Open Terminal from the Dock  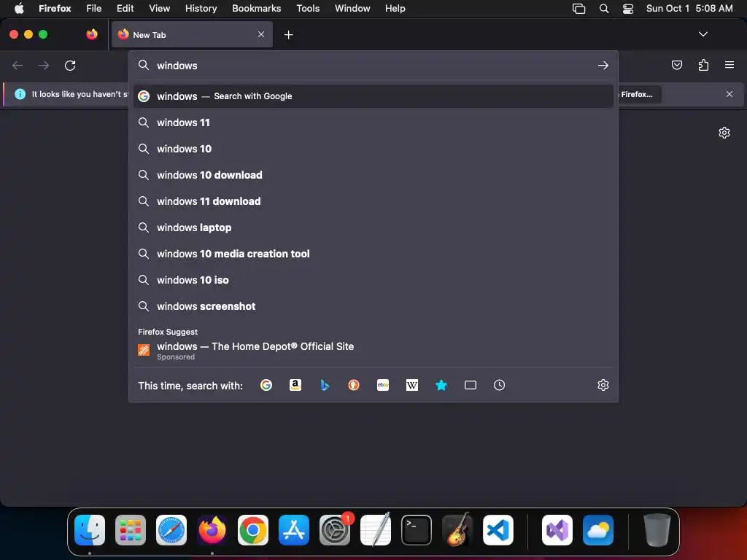[x=417, y=529]
